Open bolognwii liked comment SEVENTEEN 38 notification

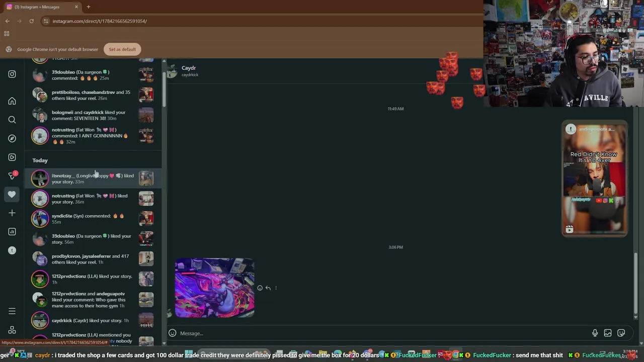[x=93, y=115]
